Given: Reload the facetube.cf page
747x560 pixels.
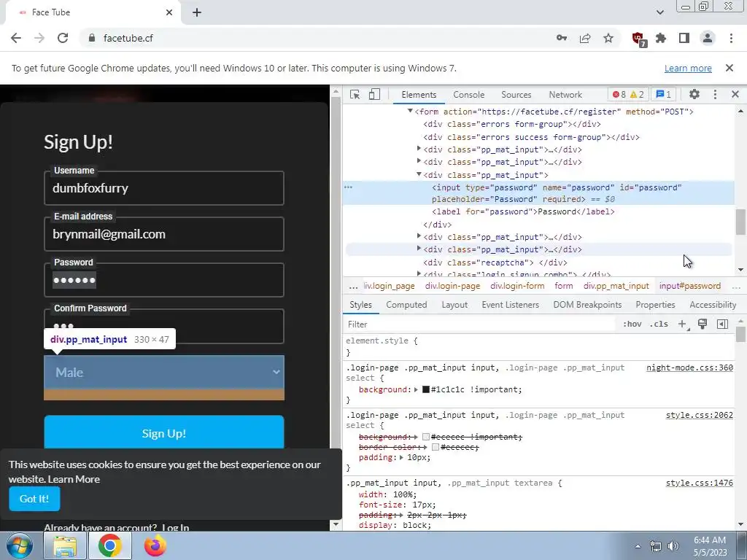Looking at the screenshot, I should (x=63, y=38).
